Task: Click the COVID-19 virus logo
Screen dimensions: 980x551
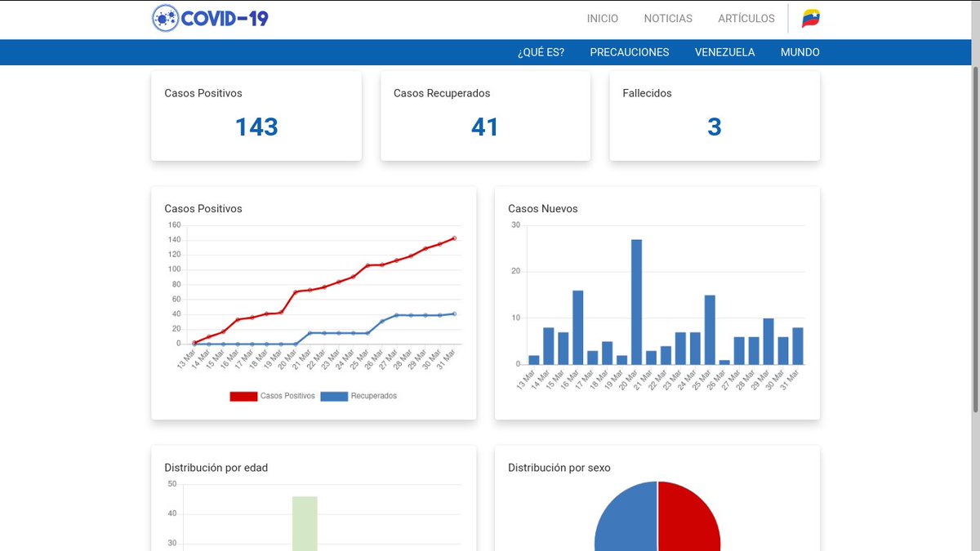Action: pos(210,18)
